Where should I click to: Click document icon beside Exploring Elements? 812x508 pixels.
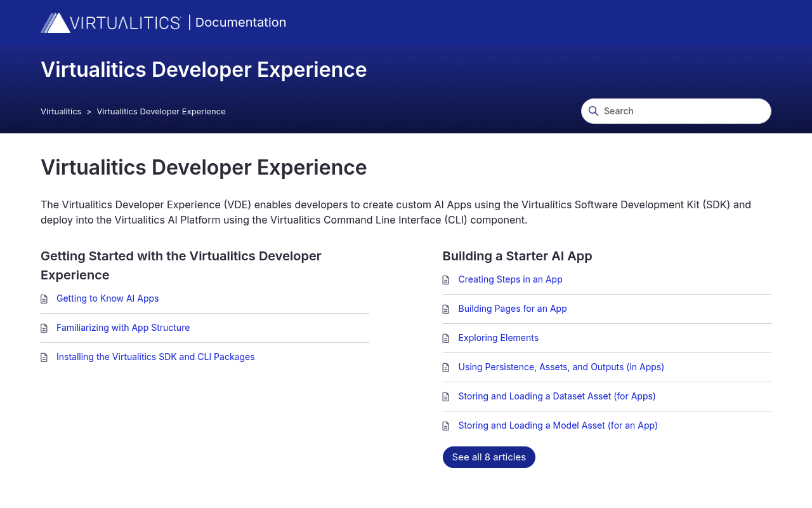[x=446, y=338]
